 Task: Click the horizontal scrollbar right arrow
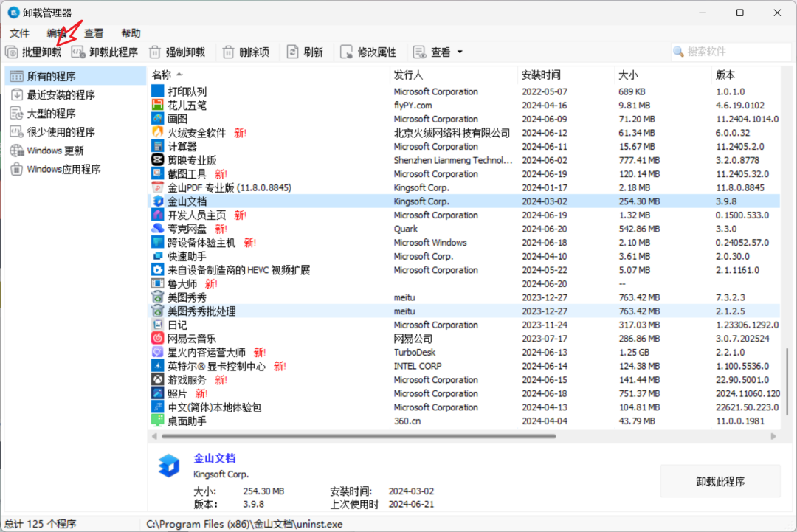[x=773, y=436]
